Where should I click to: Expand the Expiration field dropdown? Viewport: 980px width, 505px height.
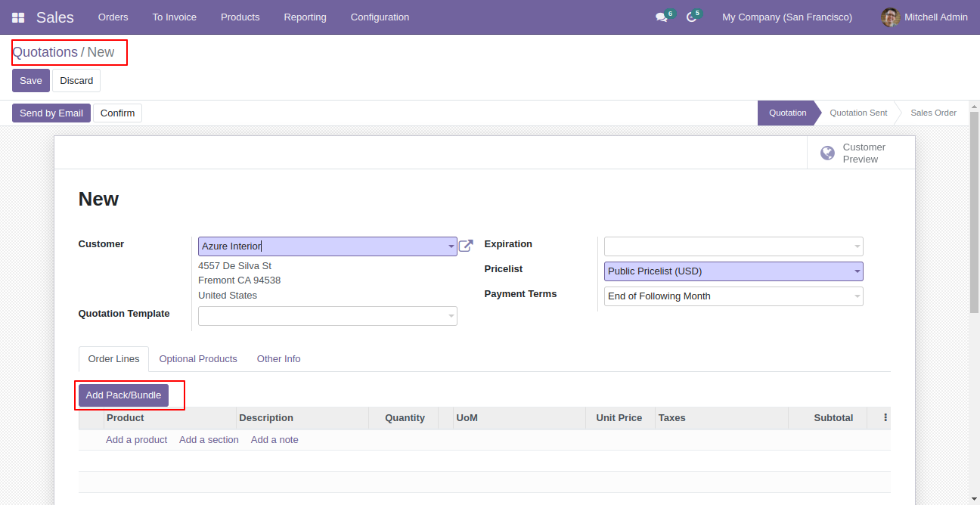[857, 246]
